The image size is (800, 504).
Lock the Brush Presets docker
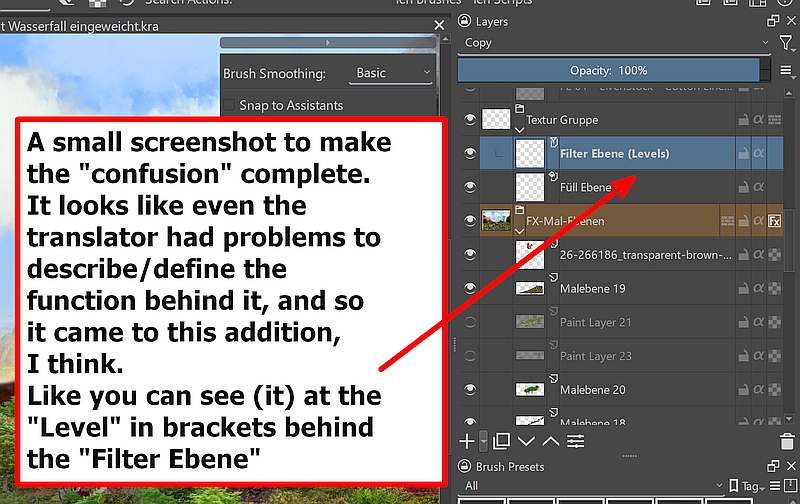464,466
